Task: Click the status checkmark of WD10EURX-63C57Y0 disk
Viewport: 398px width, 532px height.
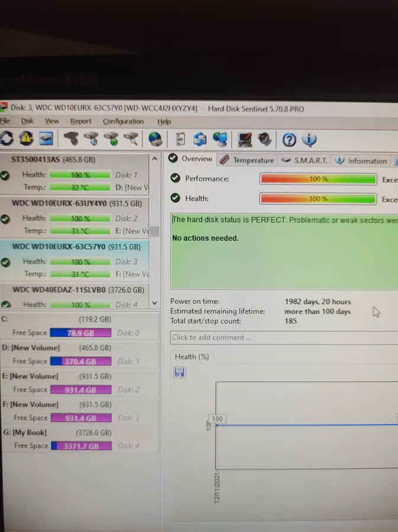Action: 5,262
